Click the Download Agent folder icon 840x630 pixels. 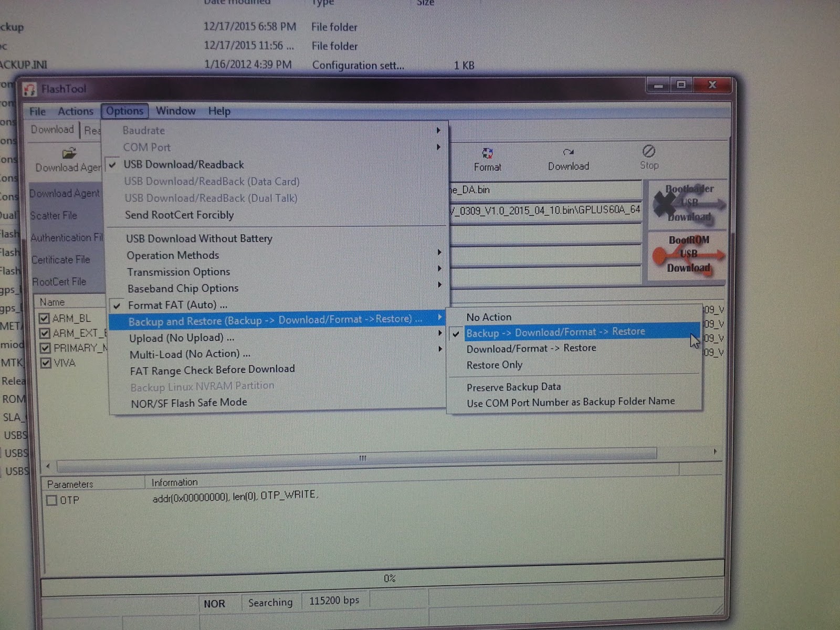69,153
